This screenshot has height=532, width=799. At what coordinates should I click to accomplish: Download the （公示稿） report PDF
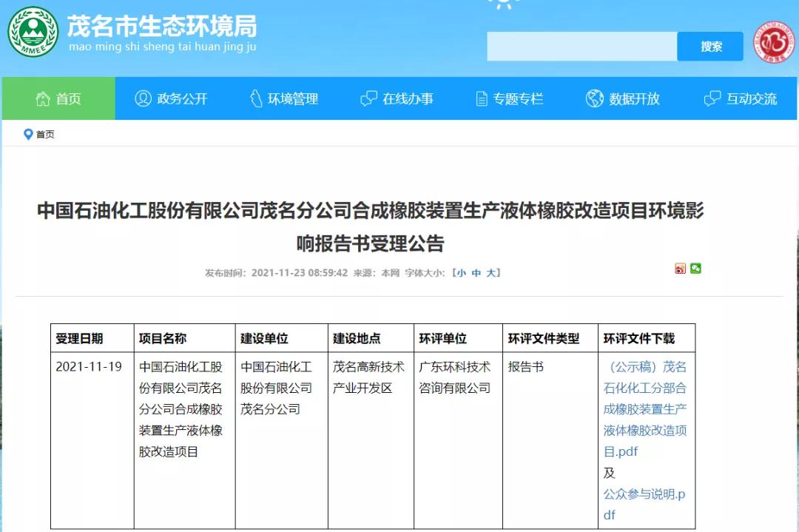click(x=645, y=408)
